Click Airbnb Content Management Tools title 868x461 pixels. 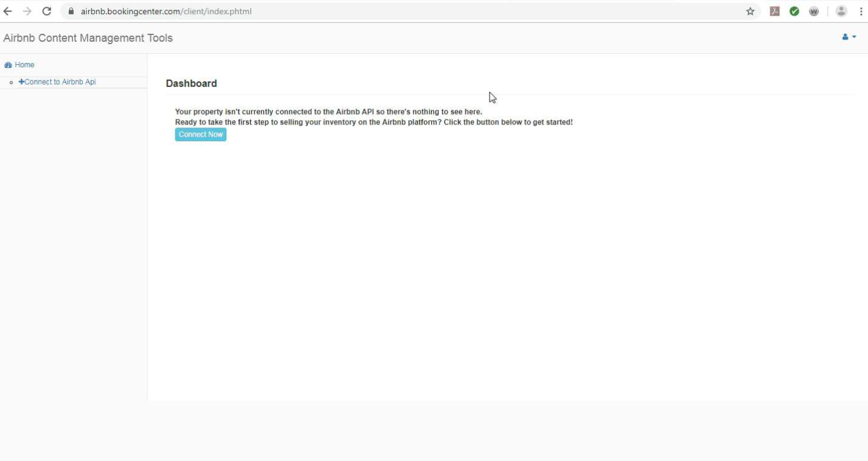point(88,38)
